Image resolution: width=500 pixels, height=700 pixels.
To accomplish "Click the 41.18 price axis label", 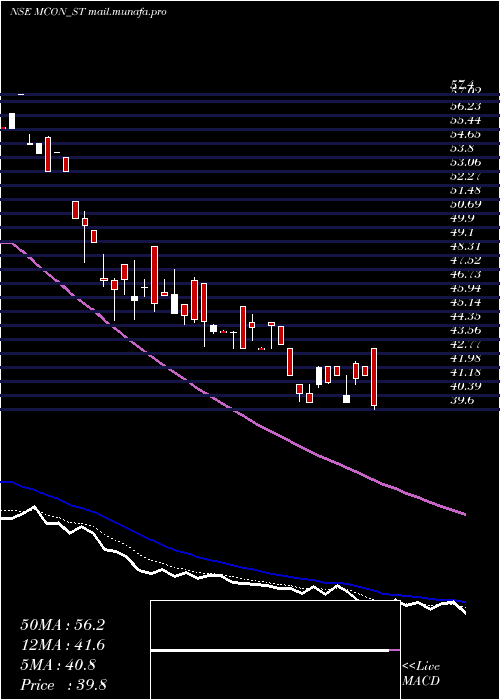I will click(466, 372).
